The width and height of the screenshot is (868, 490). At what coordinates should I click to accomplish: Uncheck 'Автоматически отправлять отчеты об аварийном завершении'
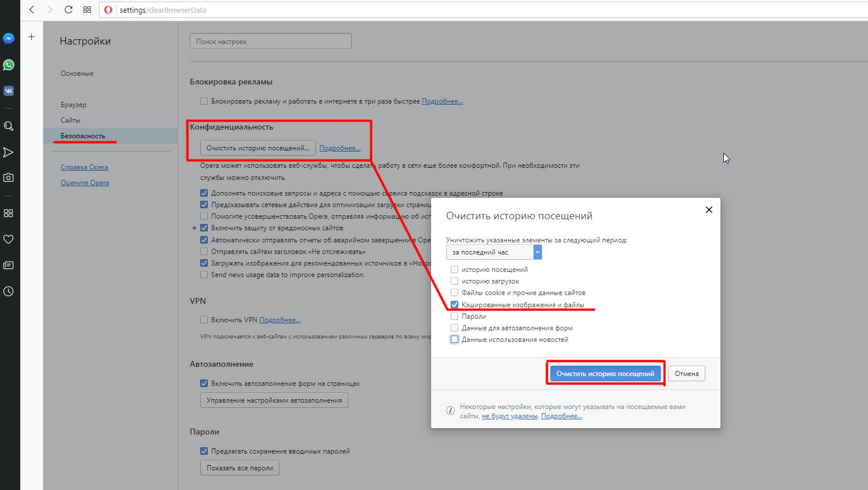(204, 240)
